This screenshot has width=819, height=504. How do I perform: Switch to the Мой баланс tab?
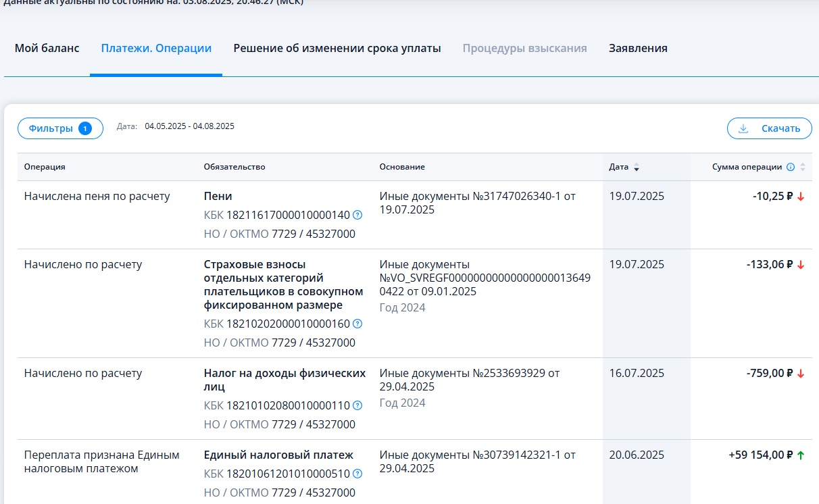[x=47, y=49]
